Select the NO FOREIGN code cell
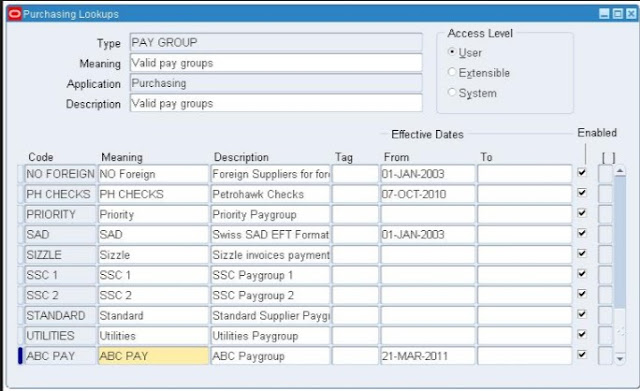Screen dimensions: 640x391 tap(60, 174)
